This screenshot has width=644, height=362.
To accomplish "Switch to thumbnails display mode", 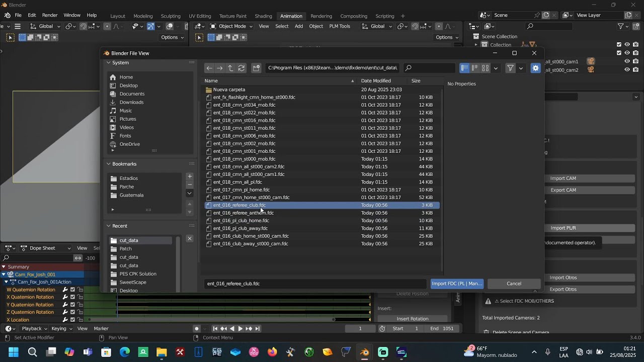I will (486, 68).
